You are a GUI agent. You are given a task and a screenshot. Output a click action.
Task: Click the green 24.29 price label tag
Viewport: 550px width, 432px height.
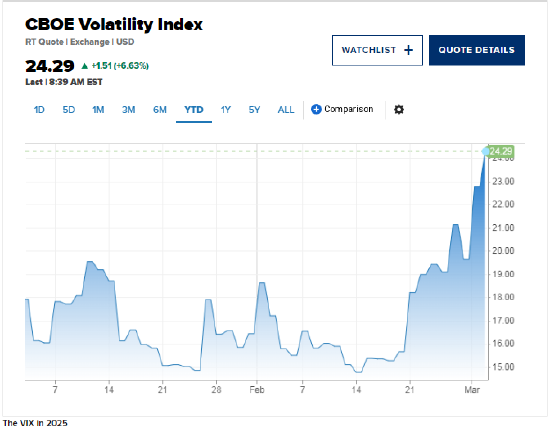502,151
